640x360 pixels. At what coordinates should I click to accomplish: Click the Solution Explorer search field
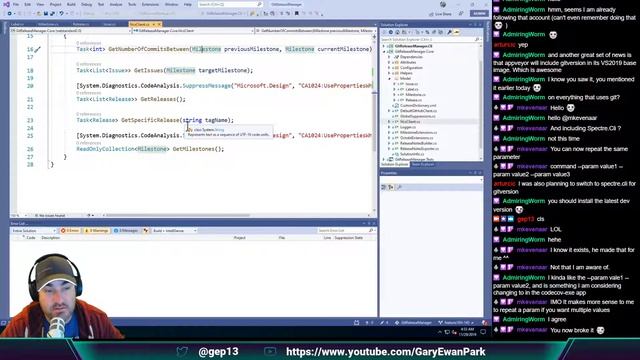(x=431, y=40)
